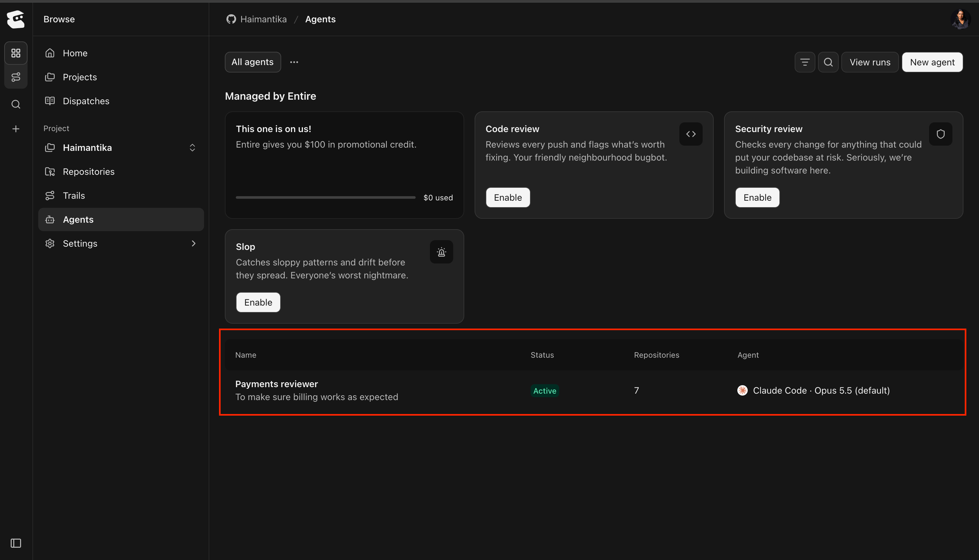Click the Security review shield icon
979x560 pixels.
click(940, 134)
